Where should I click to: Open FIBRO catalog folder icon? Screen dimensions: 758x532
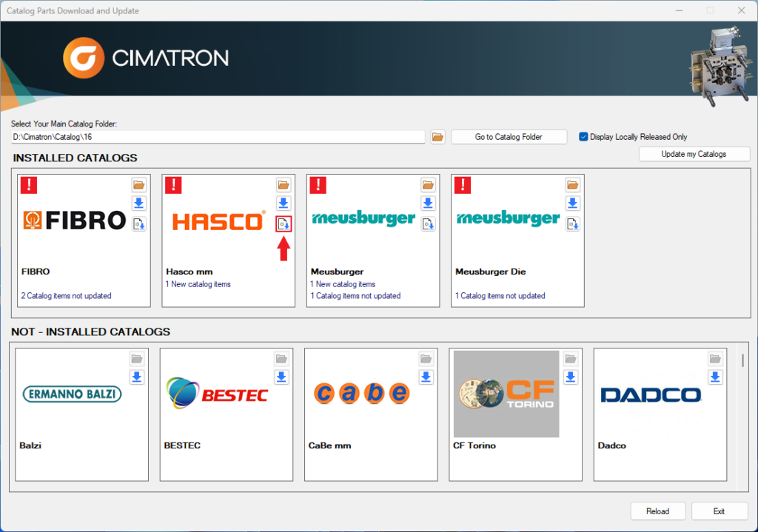(139, 184)
